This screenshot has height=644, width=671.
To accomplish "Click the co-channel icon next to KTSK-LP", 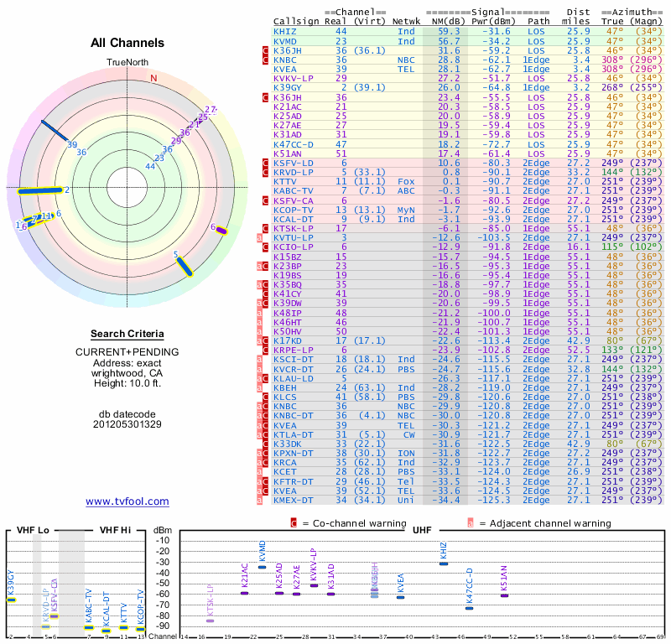I will click(266, 228).
